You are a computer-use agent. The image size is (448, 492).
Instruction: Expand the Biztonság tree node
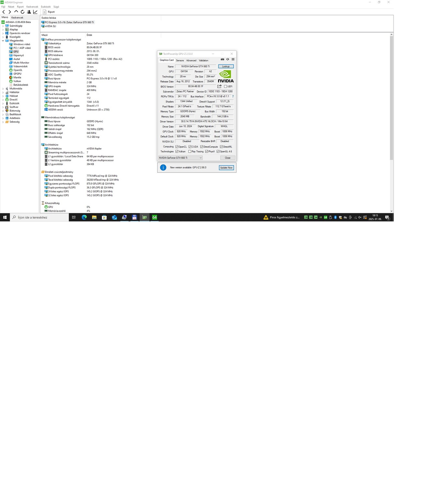[3, 111]
